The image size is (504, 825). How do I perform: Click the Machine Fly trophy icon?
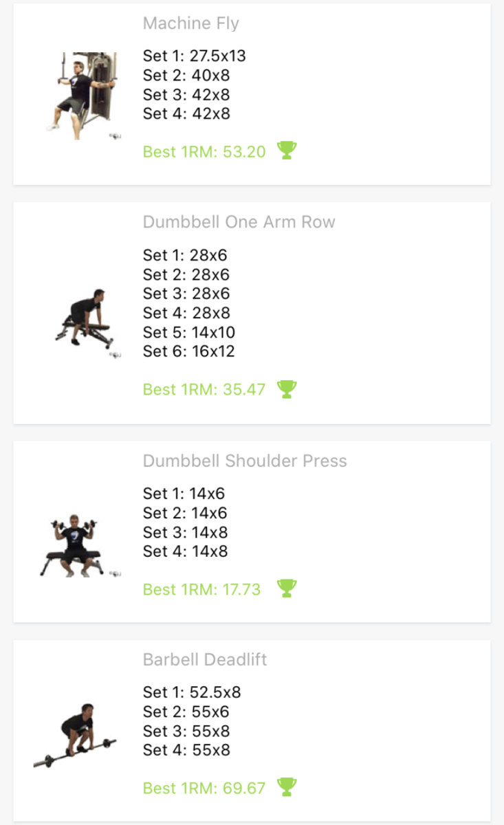tap(287, 151)
